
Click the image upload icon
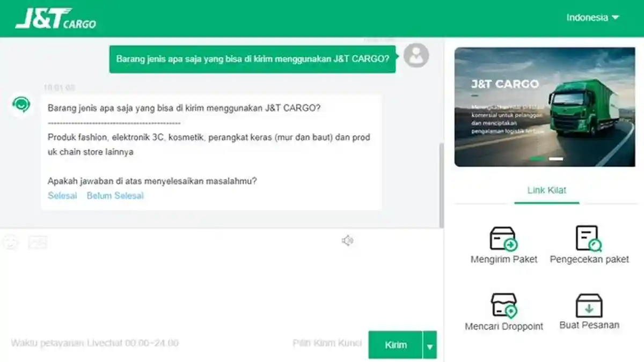pos(38,242)
